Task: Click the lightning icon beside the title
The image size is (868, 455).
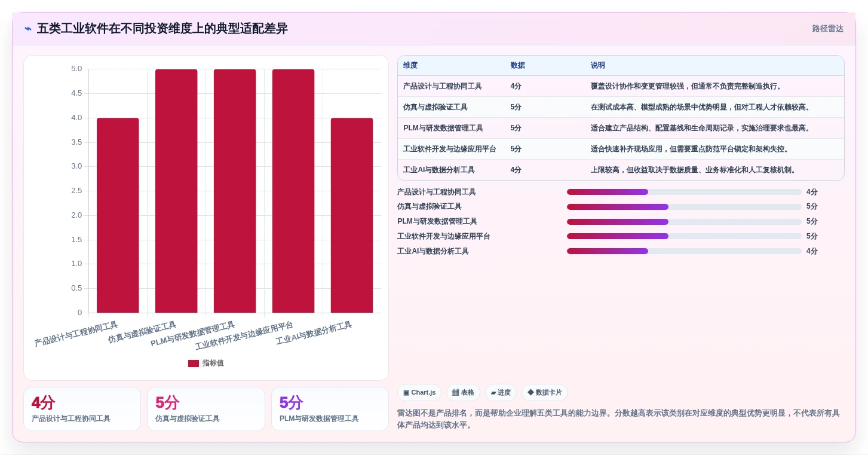Action: tap(28, 28)
